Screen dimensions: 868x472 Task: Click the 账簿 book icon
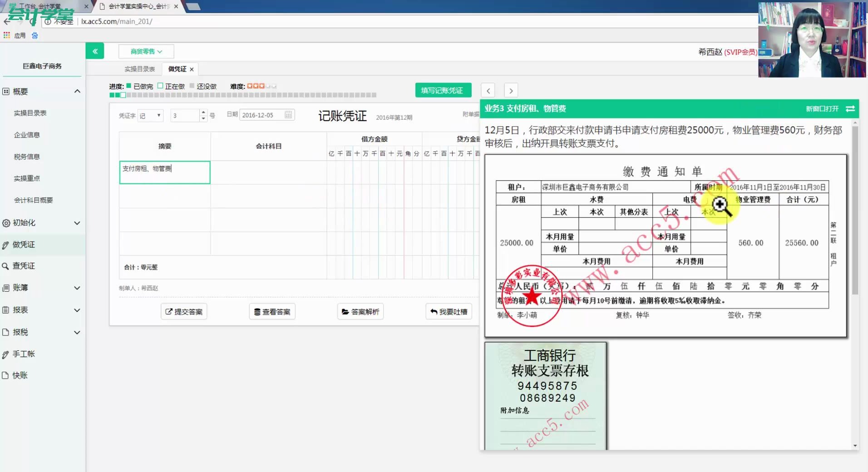[x=6, y=288]
